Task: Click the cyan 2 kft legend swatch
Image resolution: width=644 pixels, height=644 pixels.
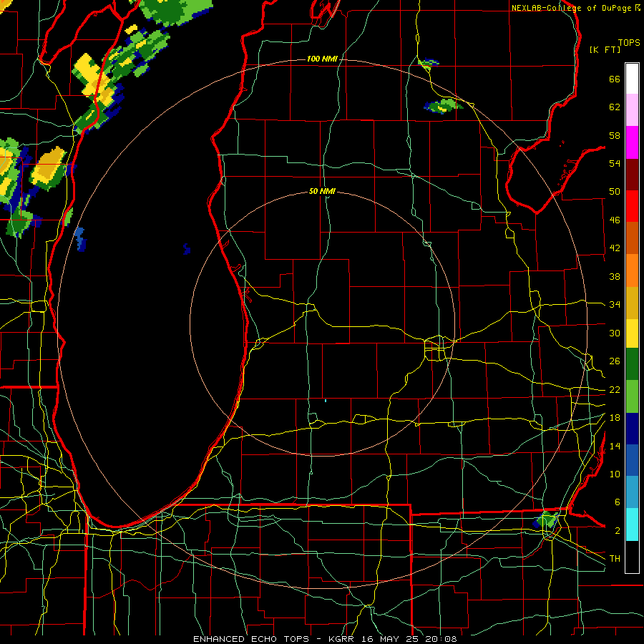Action: pyautogui.click(x=632, y=525)
